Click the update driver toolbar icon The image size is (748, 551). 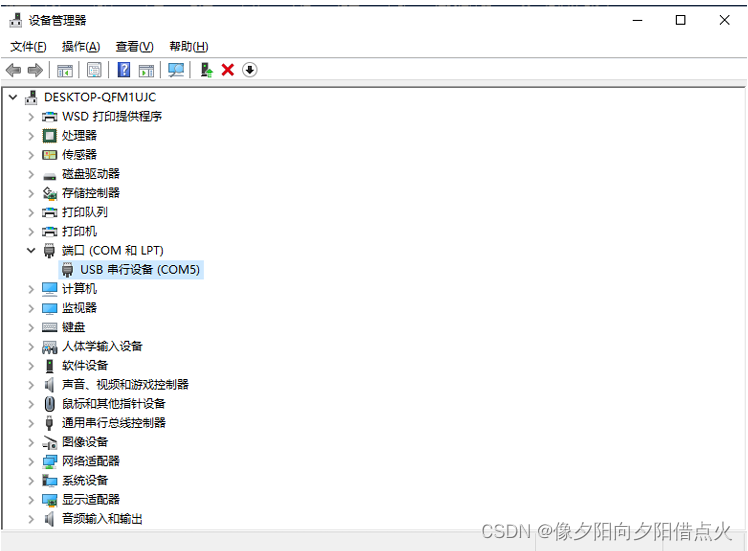click(x=206, y=70)
